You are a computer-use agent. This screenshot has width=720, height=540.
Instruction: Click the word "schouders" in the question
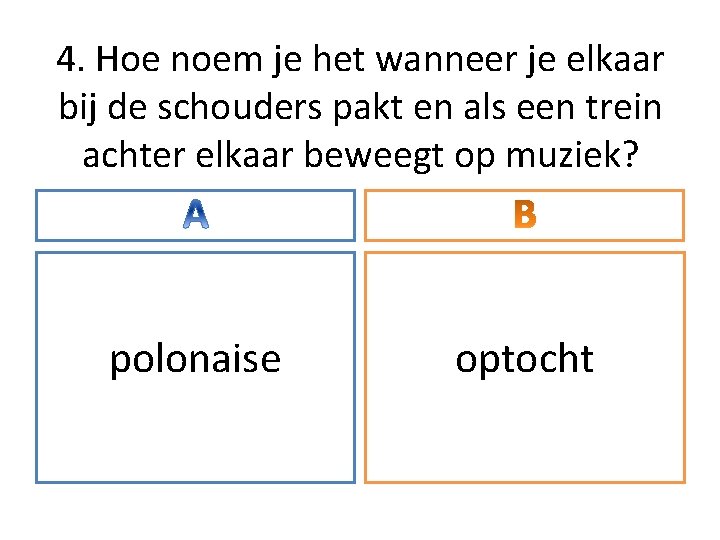point(240,108)
